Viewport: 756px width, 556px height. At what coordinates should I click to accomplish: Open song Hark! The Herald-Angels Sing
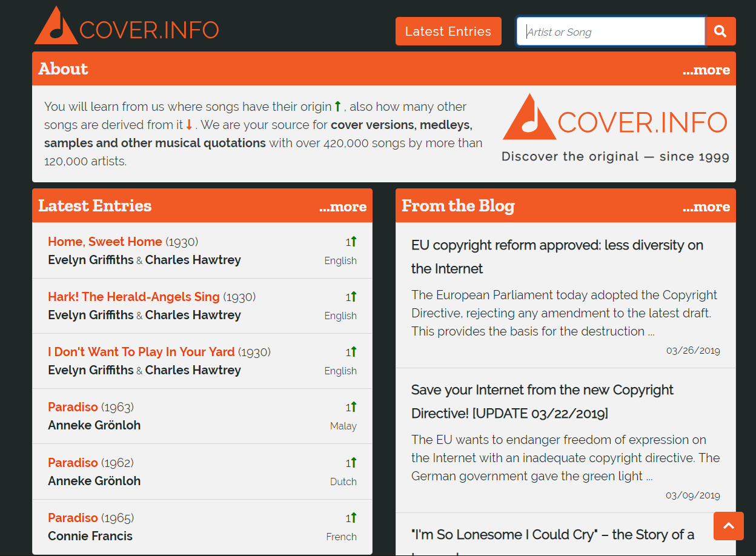click(x=134, y=297)
